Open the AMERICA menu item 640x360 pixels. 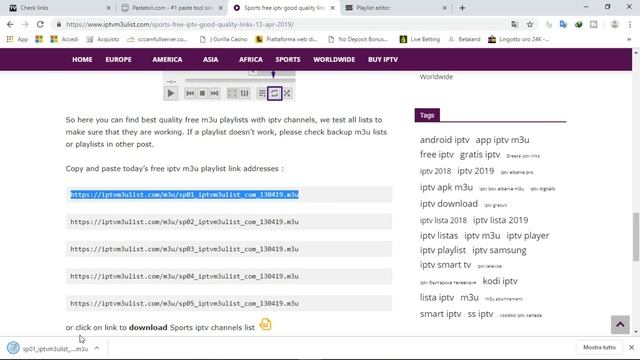click(x=167, y=60)
